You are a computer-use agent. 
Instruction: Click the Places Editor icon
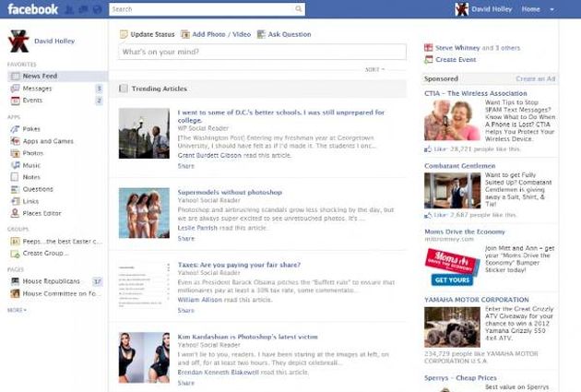click(x=15, y=213)
